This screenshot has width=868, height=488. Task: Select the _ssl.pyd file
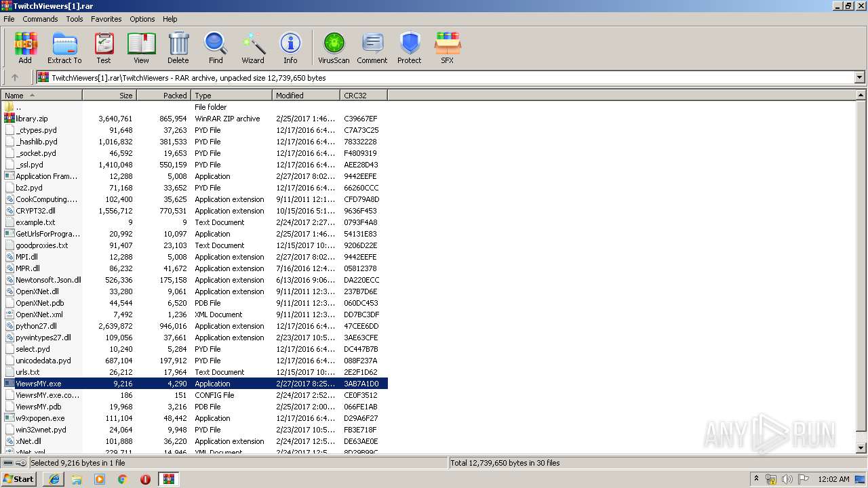[x=29, y=165]
